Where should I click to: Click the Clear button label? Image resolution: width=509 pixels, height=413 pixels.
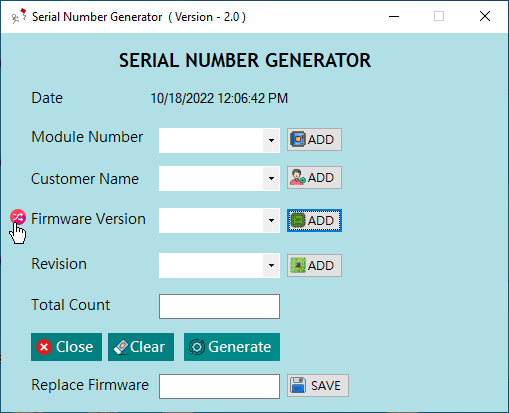point(147,347)
